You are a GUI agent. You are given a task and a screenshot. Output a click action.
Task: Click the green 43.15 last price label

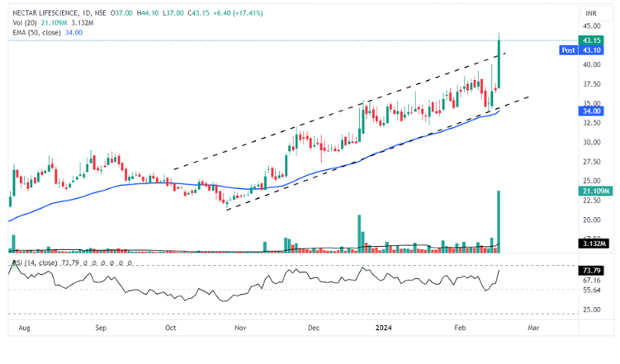[x=591, y=40]
